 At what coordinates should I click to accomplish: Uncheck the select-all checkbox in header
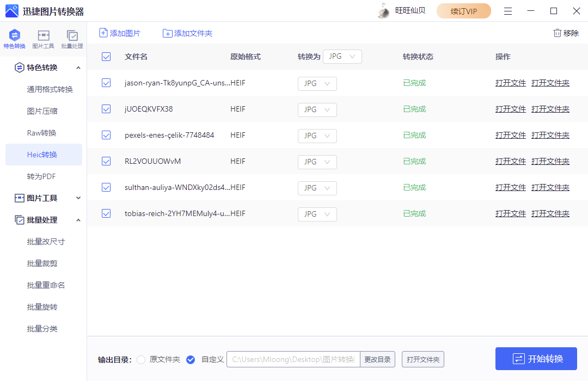(x=106, y=56)
